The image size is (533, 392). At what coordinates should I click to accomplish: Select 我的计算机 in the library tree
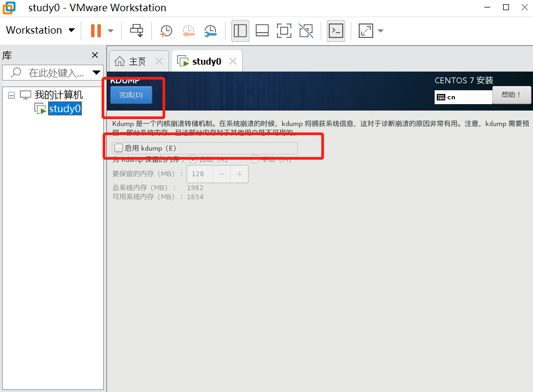(59, 95)
